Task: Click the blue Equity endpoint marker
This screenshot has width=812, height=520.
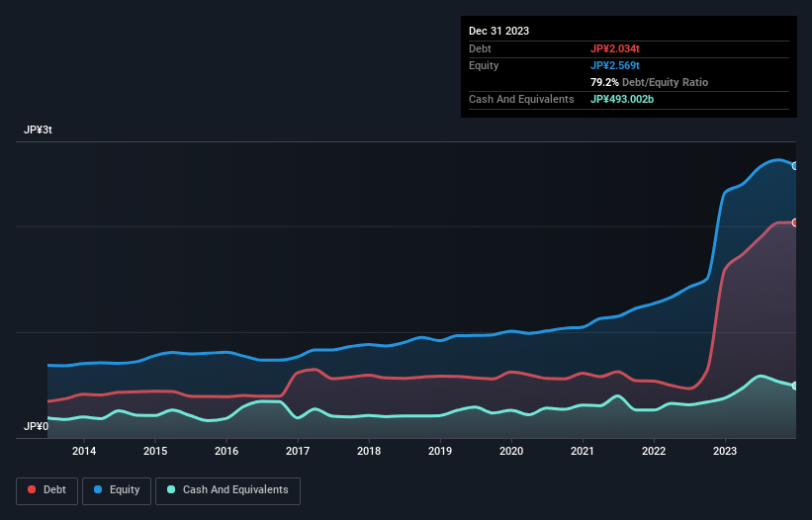Action: (x=795, y=166)
